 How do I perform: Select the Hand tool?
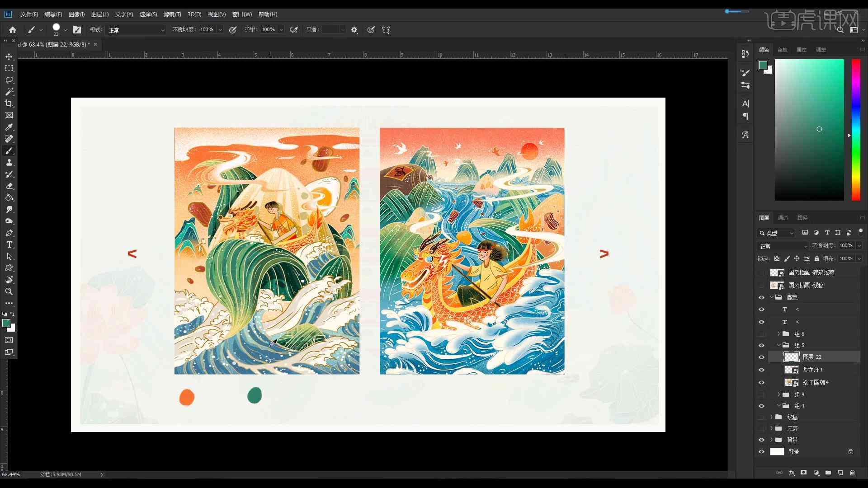pyautogui.click(x=9, y=280)
